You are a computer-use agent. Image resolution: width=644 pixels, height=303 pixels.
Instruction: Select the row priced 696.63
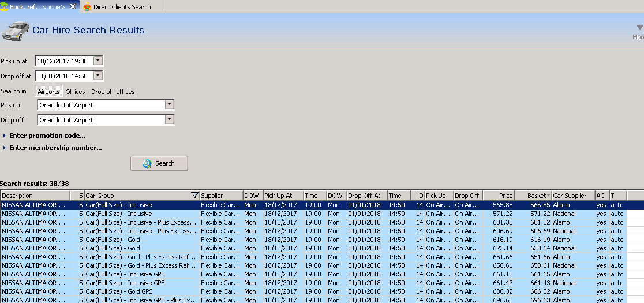[x=314, y=300]
